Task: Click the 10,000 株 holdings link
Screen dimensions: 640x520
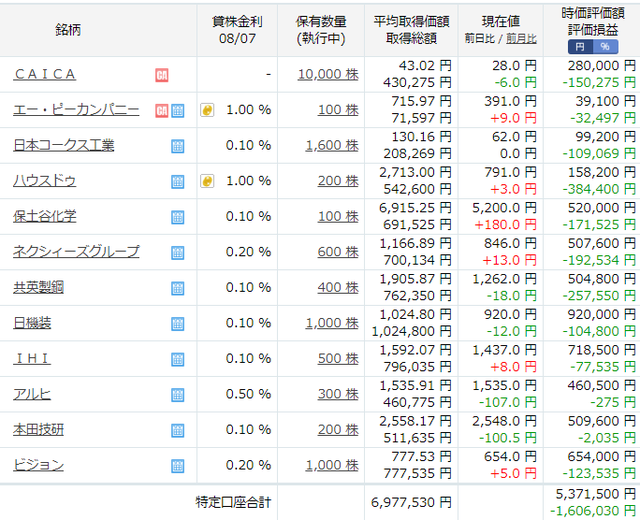Action: [x=328, y=74]
